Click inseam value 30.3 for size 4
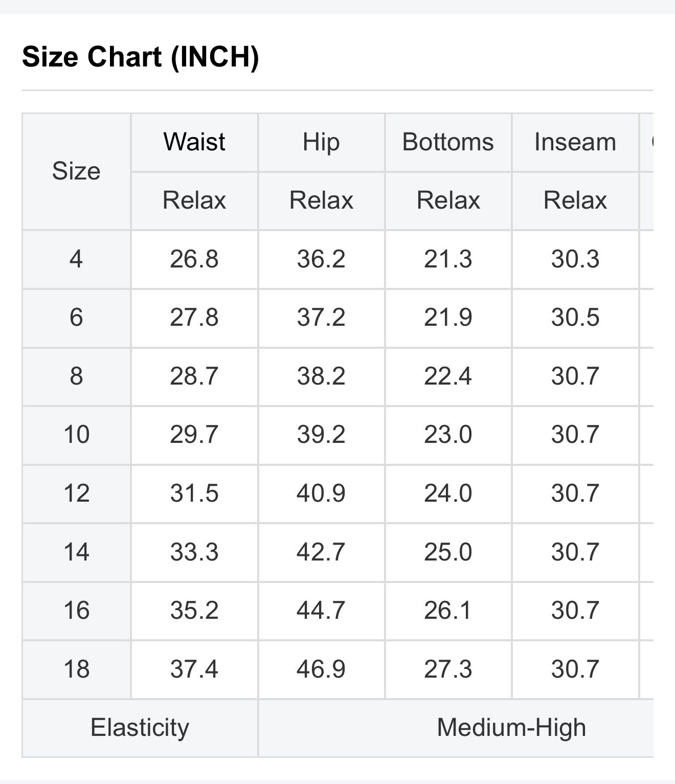 (575, 259)
